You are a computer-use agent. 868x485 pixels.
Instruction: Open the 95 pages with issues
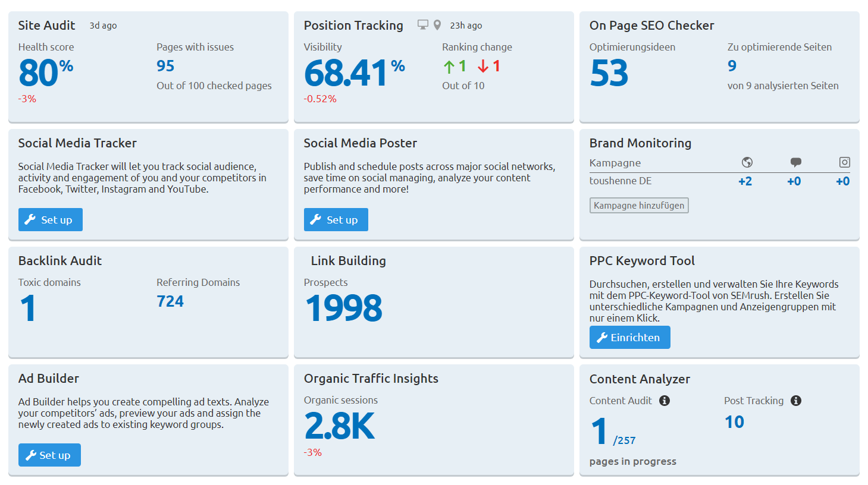pos(165,66)
